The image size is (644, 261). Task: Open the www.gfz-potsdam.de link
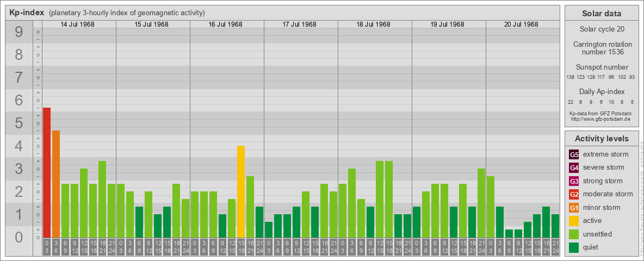[600, 119]
